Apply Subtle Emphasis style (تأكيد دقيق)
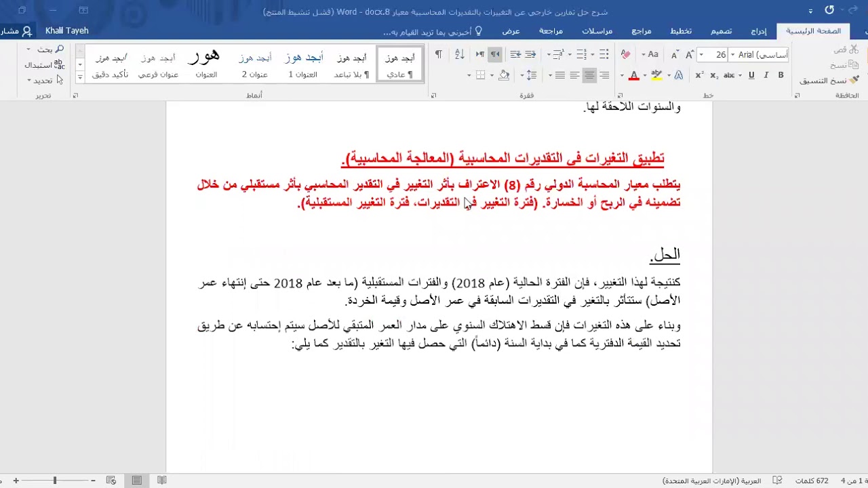Screen dimensions: 868x488 tap(110, 64)
